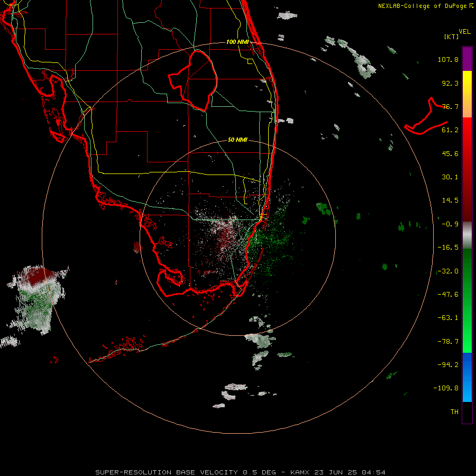Pick the purple segment of the velocity color bar

tap(467, 59)
